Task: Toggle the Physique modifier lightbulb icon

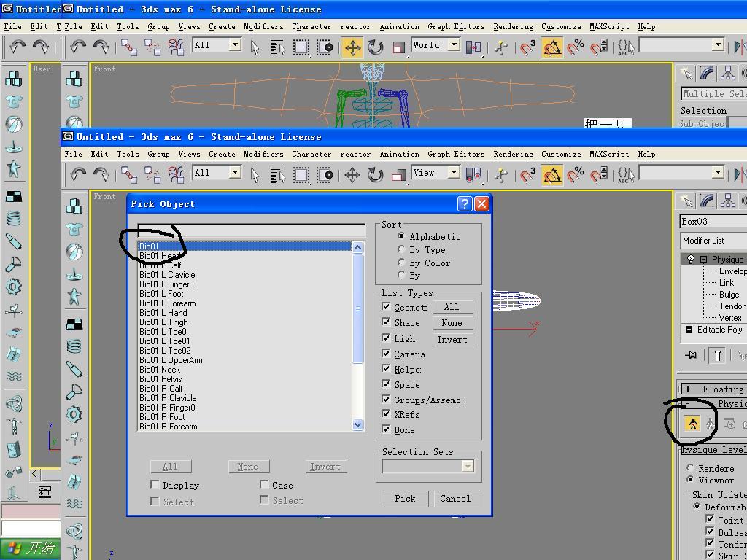Action: point(690,259)
